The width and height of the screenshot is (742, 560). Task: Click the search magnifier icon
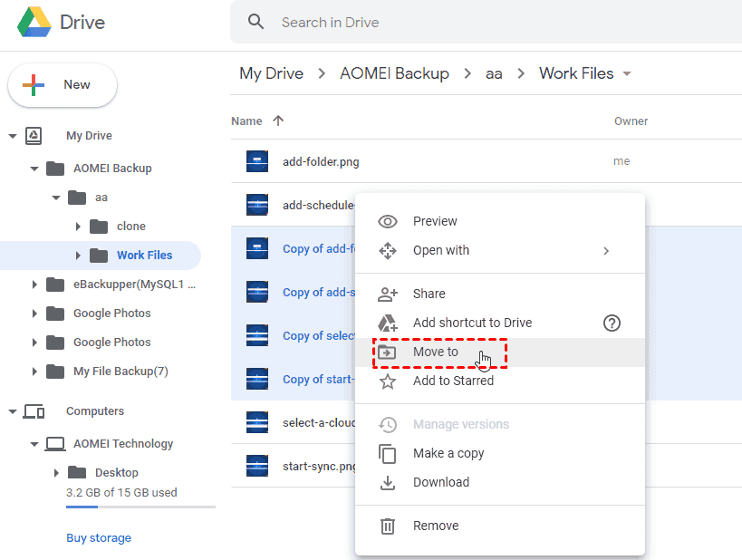pos(256,22)
